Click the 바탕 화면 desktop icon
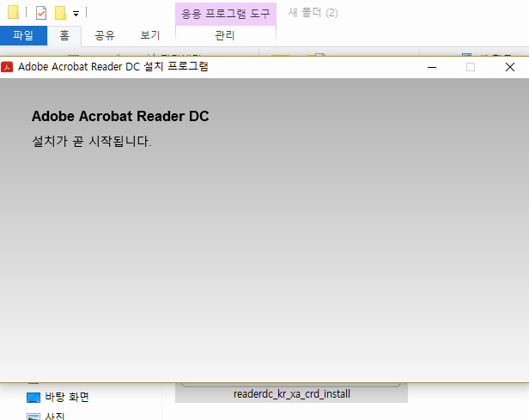The width and height of the screenshot is (529, 420). pos(33,398)
